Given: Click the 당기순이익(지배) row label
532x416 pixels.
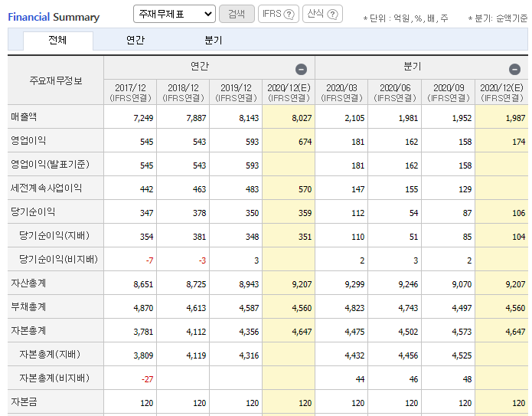Looking at the screenshot, I should 54,236.
